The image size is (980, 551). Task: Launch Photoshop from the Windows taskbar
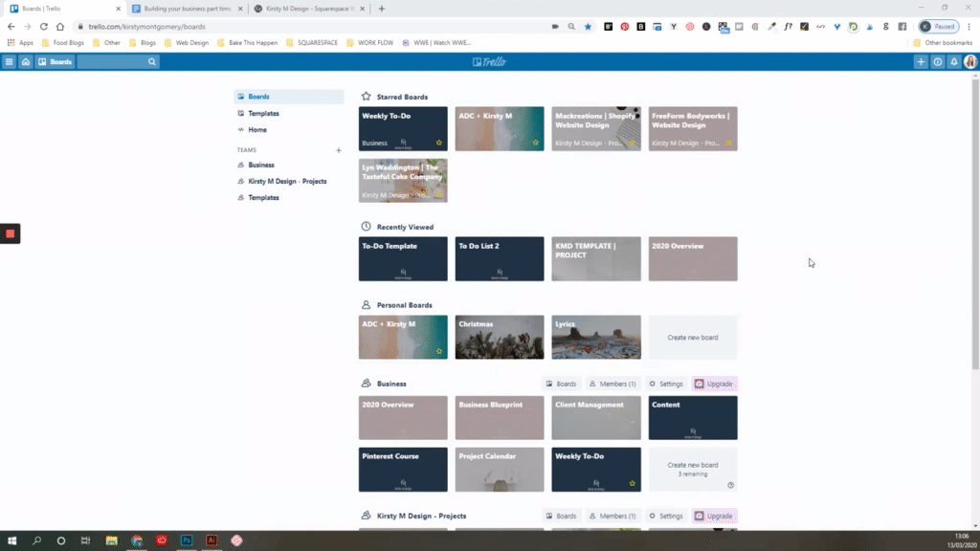[x=185, y=540]
